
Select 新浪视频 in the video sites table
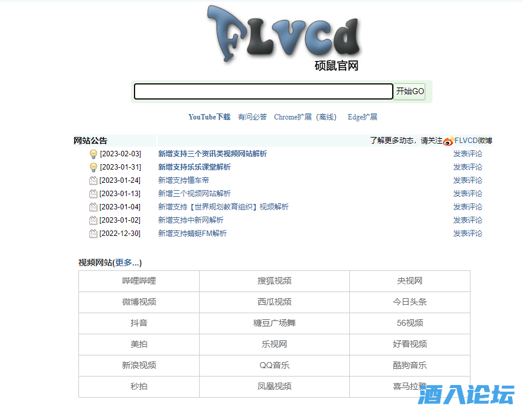[x=139, y=365]
